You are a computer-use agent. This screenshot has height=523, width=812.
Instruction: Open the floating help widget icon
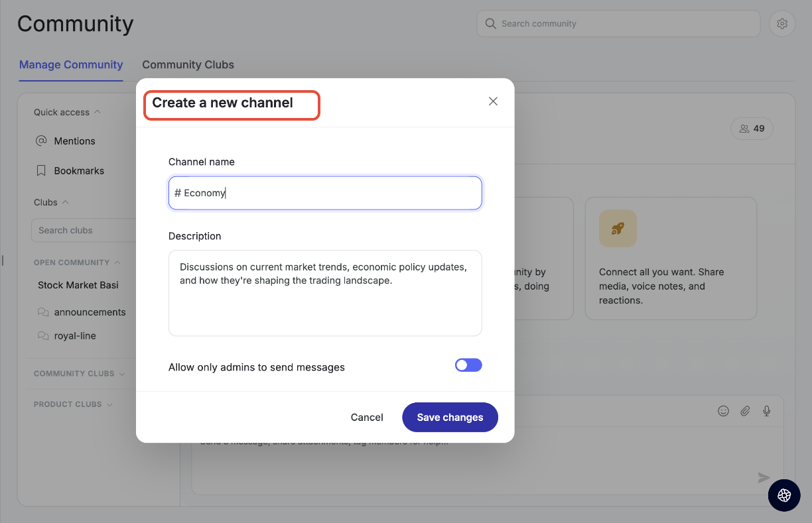784,495
